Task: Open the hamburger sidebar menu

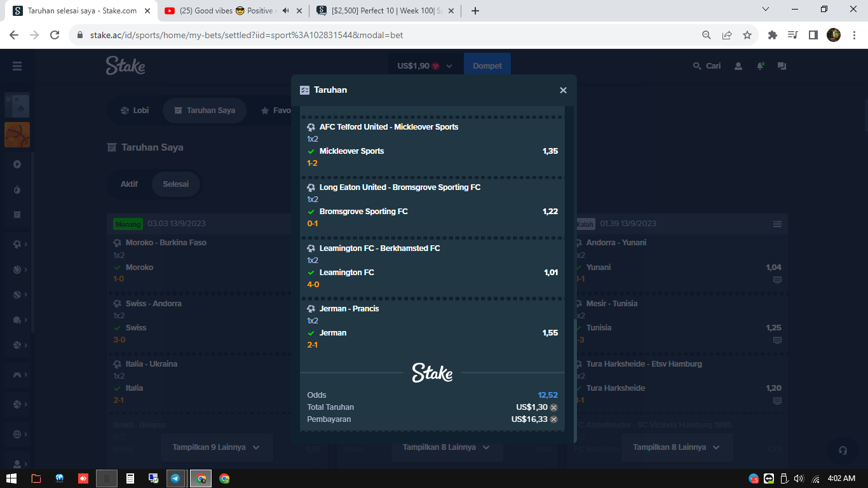Action: tap(17, 66)
